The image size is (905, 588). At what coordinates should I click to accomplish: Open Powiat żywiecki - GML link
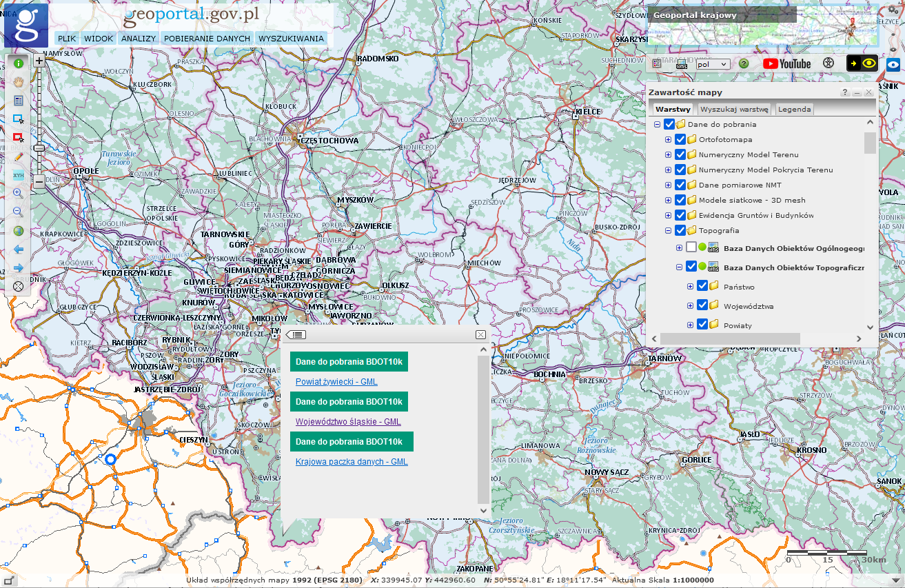[336, 381]
